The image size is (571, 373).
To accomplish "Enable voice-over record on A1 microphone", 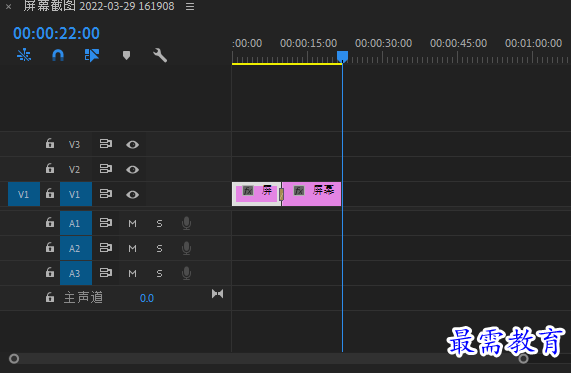I will [186, 223].
